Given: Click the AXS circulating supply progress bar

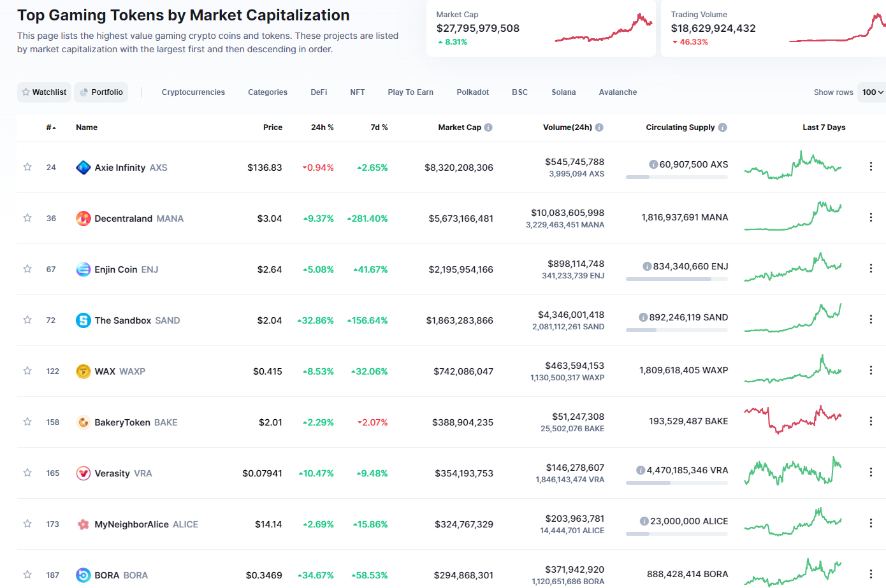Looking at the screenshot, I should point(677,177).
